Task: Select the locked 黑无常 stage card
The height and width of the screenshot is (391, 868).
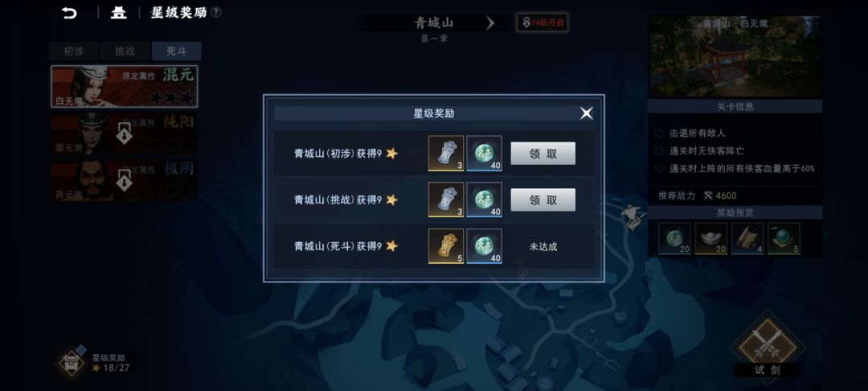Action: (124, 134)
